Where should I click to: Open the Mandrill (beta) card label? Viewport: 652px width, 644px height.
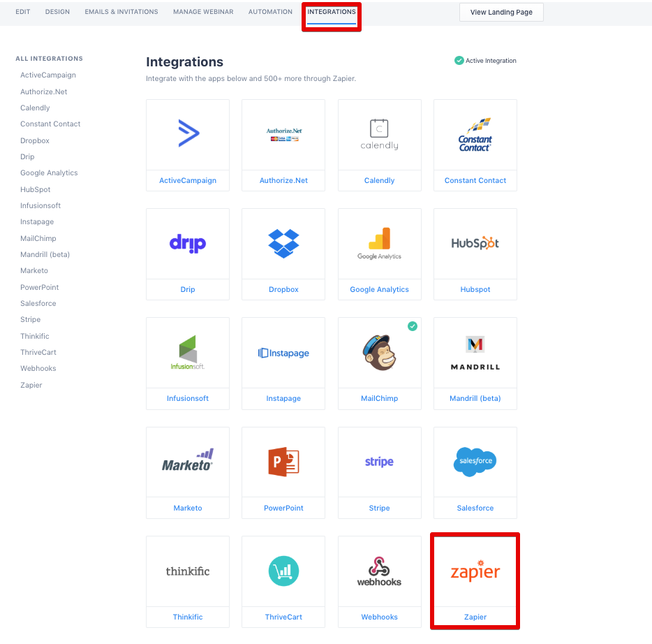(475, 399)
